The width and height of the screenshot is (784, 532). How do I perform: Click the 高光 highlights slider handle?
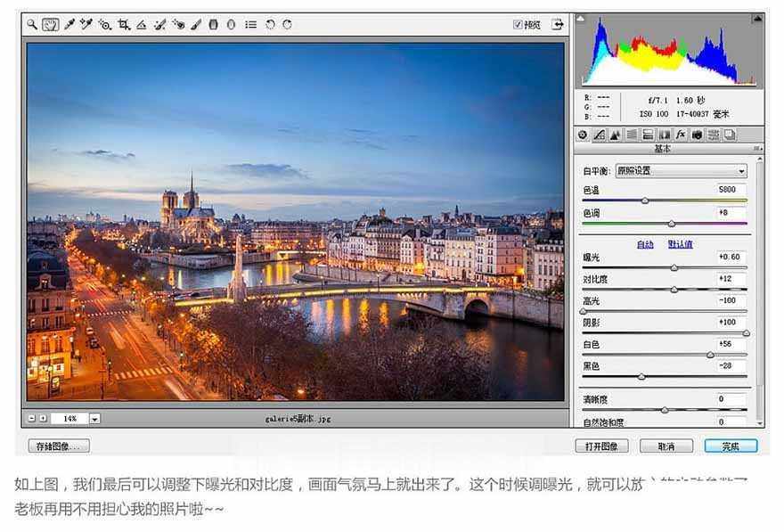[583, 312]
